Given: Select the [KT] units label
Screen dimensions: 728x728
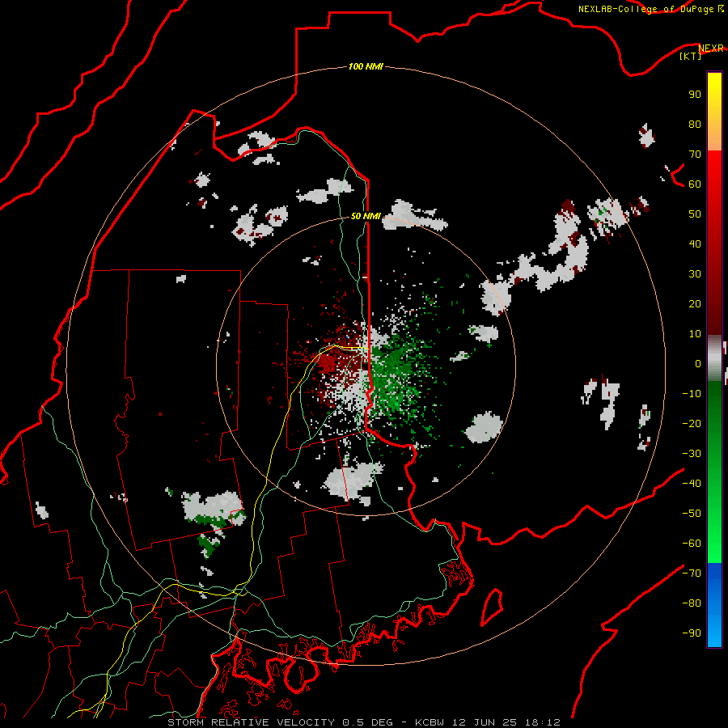Looking at the screenshot, I should point(691,56).
